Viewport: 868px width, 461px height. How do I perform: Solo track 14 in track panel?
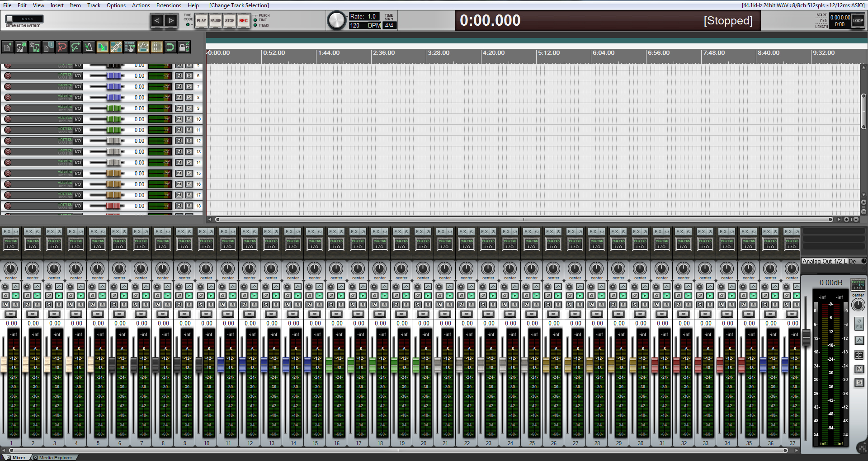click(x=189, y=163)
